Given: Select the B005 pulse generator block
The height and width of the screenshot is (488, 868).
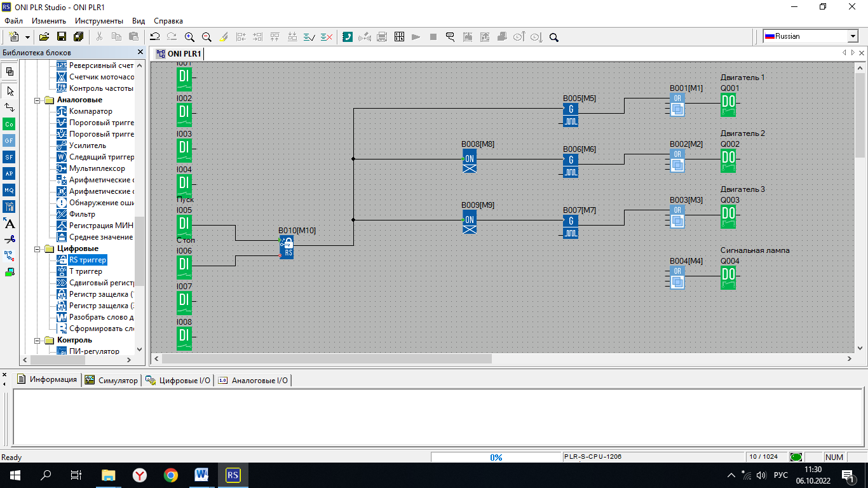Looking at the screenshot, I should tap(571, 115).
